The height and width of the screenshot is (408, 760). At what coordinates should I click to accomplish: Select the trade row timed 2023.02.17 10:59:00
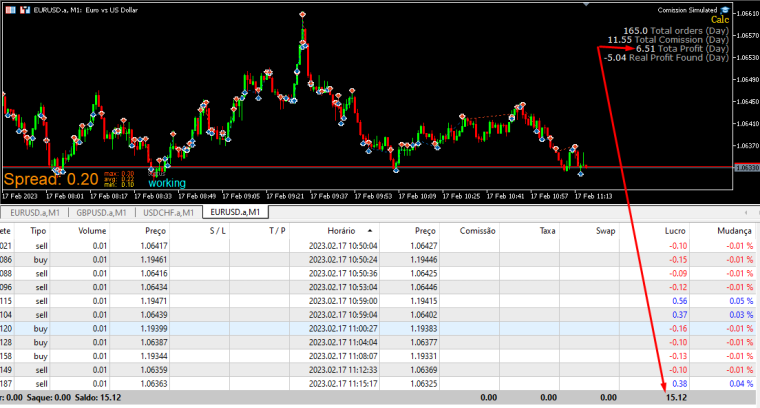click(378, 301)
